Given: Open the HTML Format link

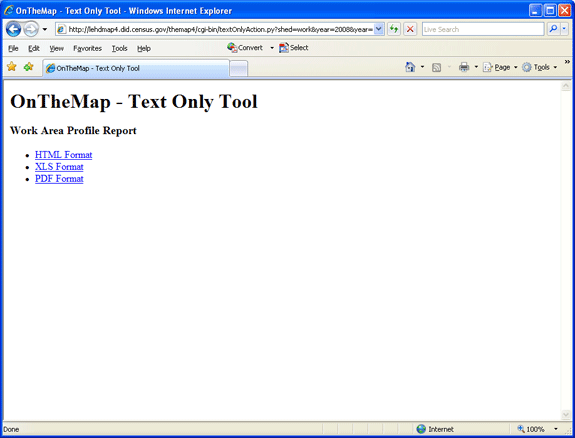Looking at the screenshot, I should (x=63, y=155).
